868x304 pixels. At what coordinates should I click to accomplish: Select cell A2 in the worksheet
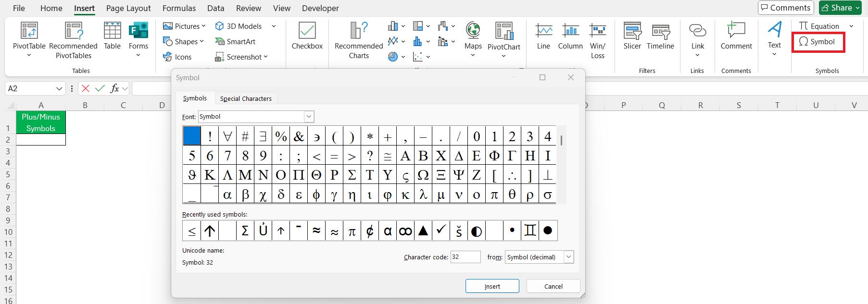(x=41, y=140)
